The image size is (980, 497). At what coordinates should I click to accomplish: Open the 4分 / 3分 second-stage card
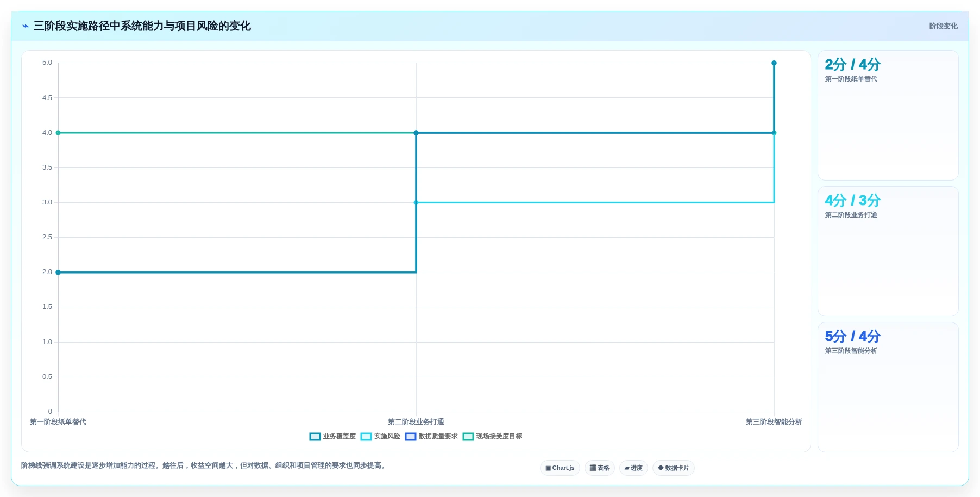pyautogui.click(x=888, y=251)
